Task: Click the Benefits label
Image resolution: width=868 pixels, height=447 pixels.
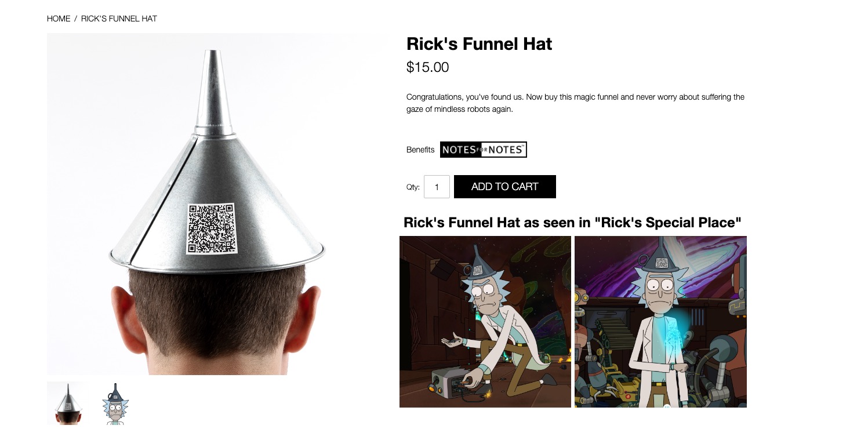Action: click(420, 150)
